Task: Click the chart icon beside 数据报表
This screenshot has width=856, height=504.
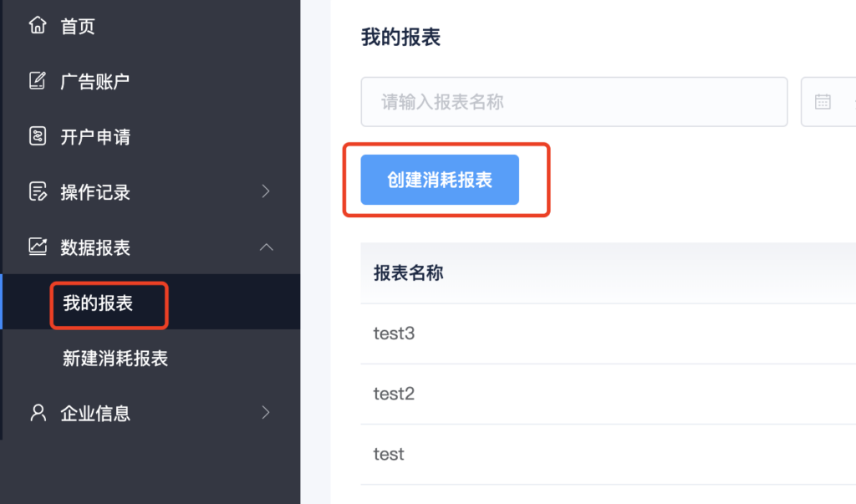Action: pyautogui.click(x=38, y=247)
